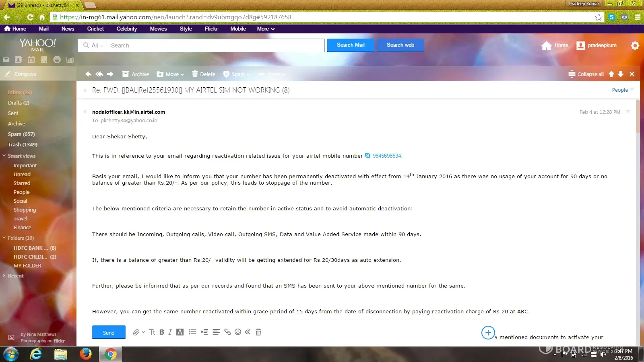Screen dimensions: 644x362
Task: Launch Internet Explorer from the taskbar
Action: point(36,354)
